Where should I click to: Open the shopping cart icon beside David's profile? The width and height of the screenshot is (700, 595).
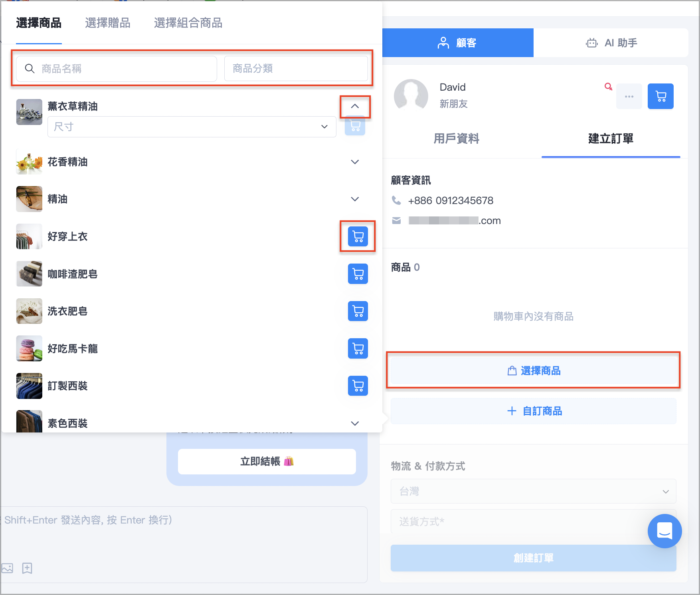pyautogui.click(x=660, y=96)
